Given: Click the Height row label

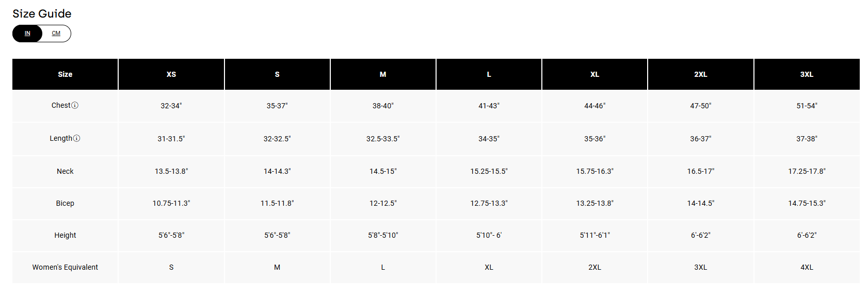Looking at the screenshot, I should (65, 235).
